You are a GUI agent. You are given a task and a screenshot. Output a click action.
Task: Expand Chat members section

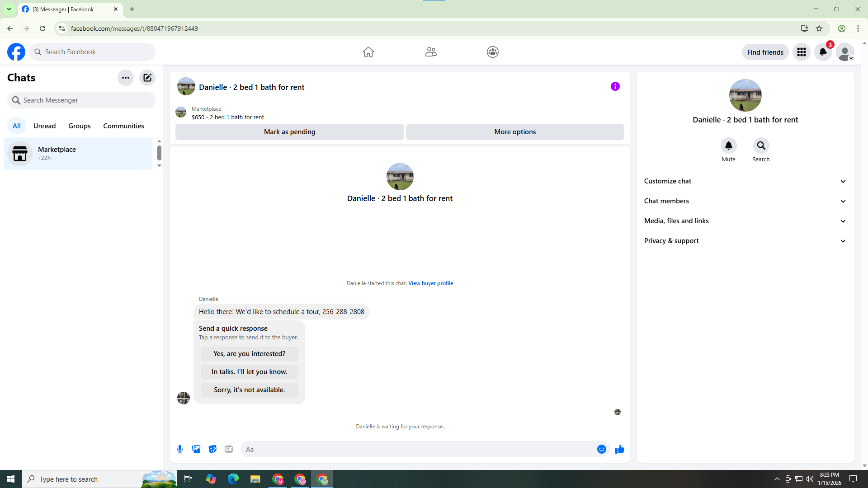(x=745, y=201)
